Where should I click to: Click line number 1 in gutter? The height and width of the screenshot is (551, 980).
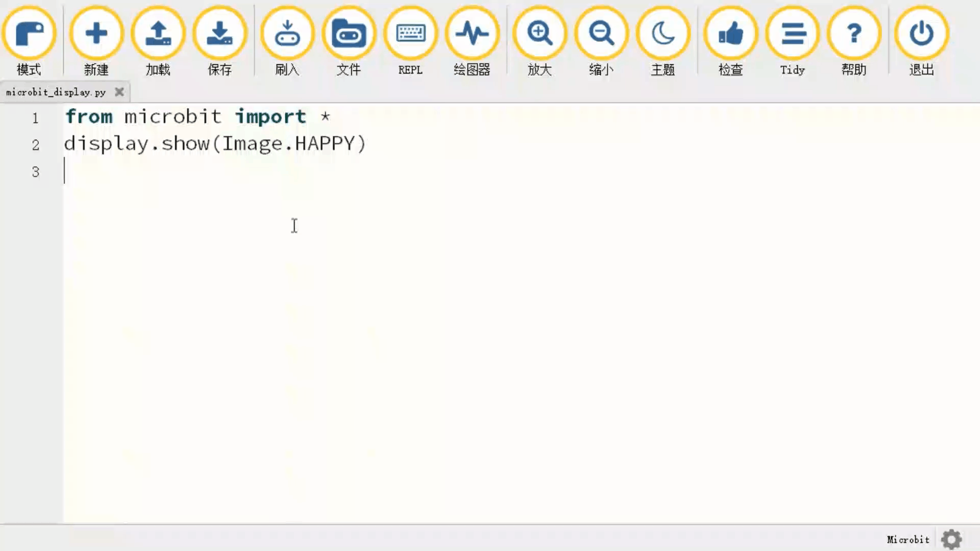(x=35, y=118)
